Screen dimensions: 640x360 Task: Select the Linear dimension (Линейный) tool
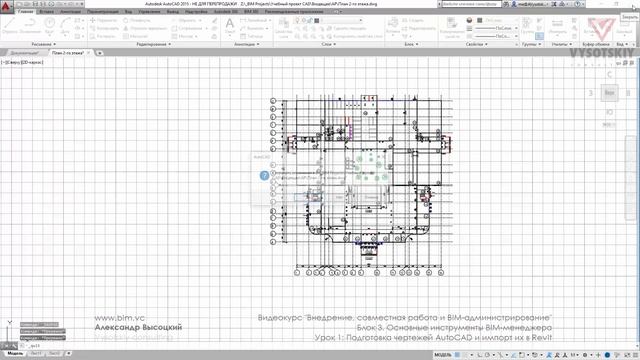point(254,20)
